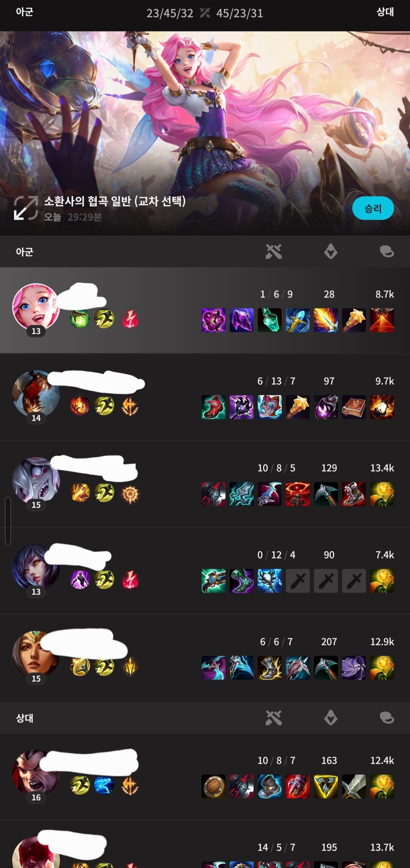Tap the crossed swords KDA column icon

pyautogui.click(x=274, y=252)
